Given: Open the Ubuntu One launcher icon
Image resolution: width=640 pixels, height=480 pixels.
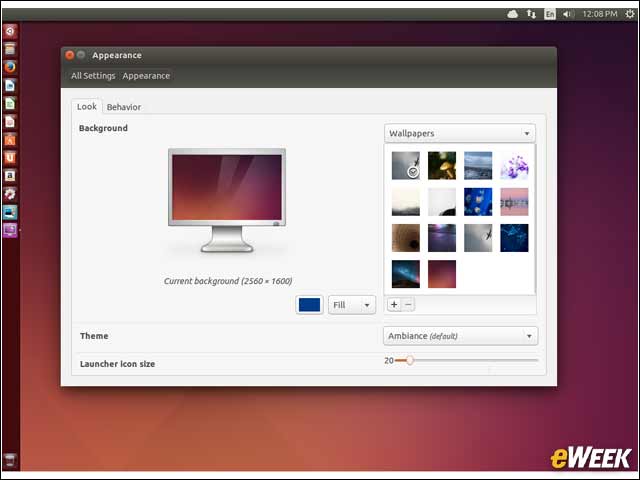Looking at the screenshot, I should point(10,158).
